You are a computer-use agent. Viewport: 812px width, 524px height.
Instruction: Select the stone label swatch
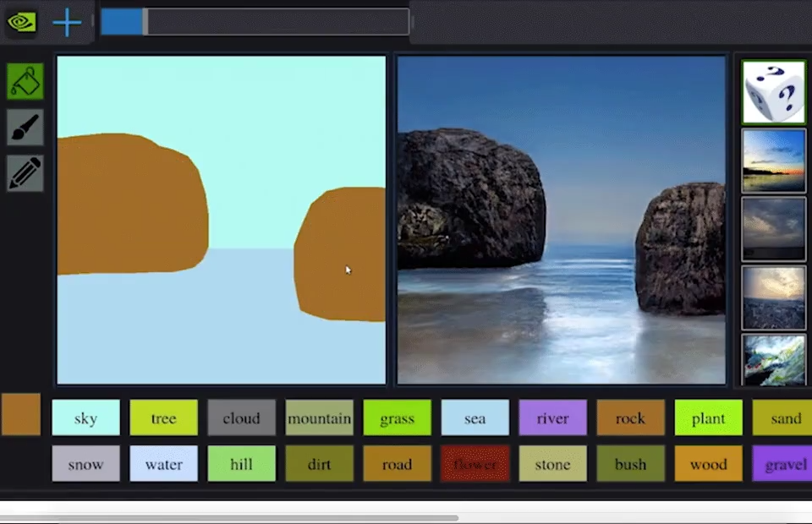pos(552,463)
